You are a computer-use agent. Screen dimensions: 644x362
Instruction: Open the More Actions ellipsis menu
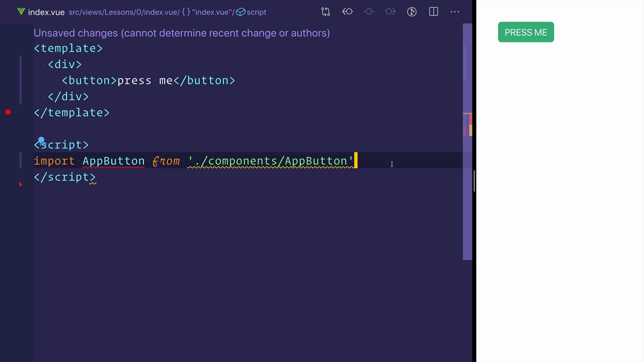coord(455,12)
